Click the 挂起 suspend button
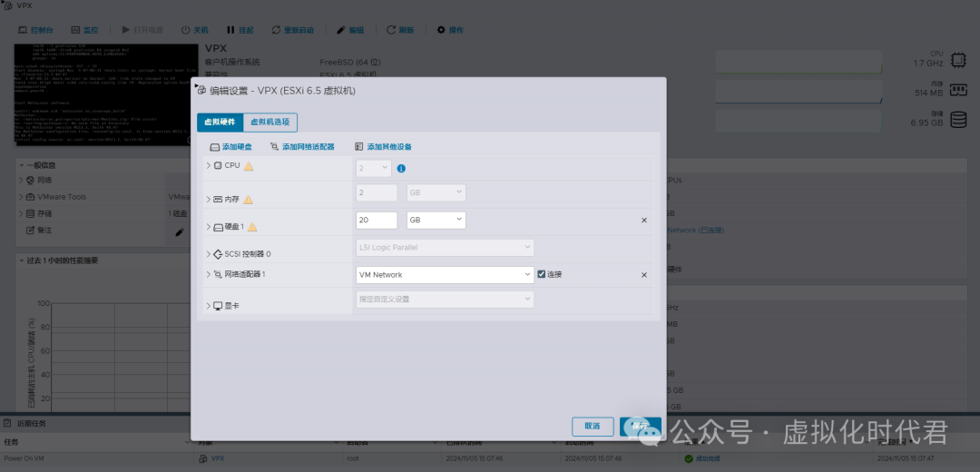Screen dimensions: 980x472 pyautogui.click(x=240, y=30)
